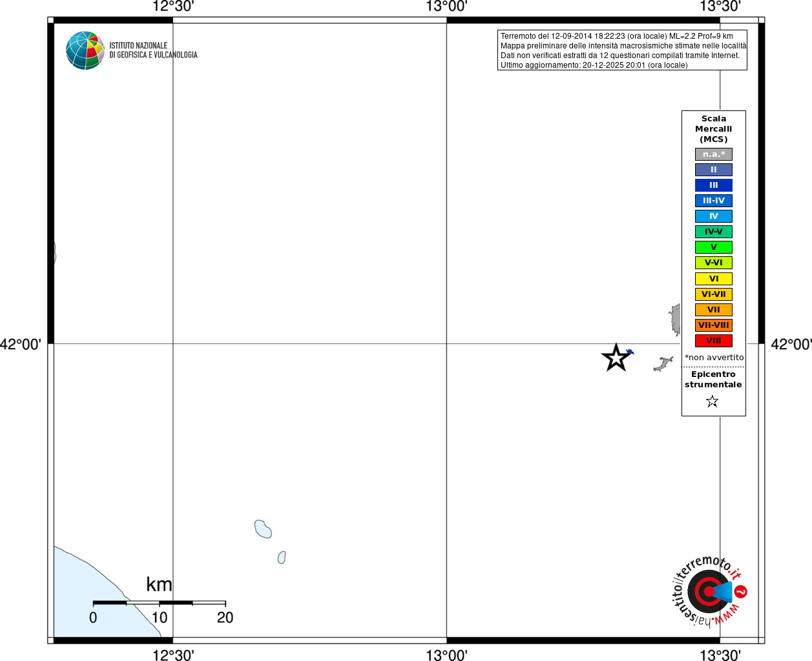The height and width of the screenshot is (661, 812).
Task: Click the smaller lake on the map
Action: [x=282, y=557]
